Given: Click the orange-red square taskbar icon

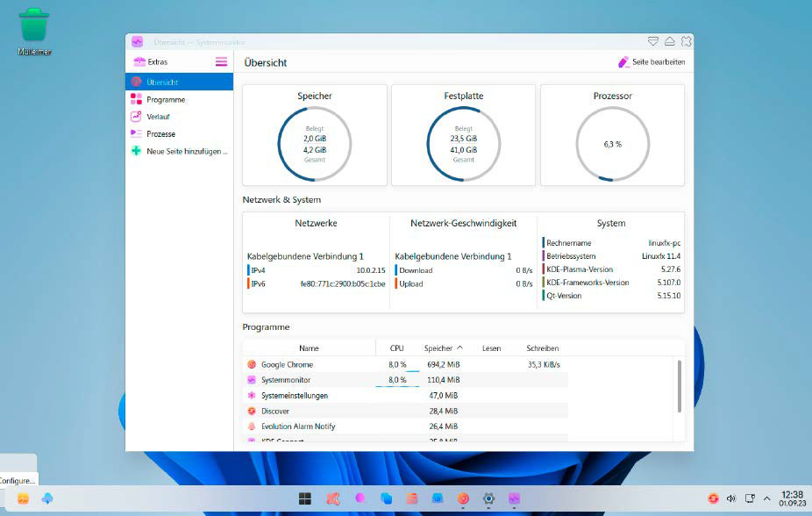Looking at the screenshot, I should click(412, 498).
